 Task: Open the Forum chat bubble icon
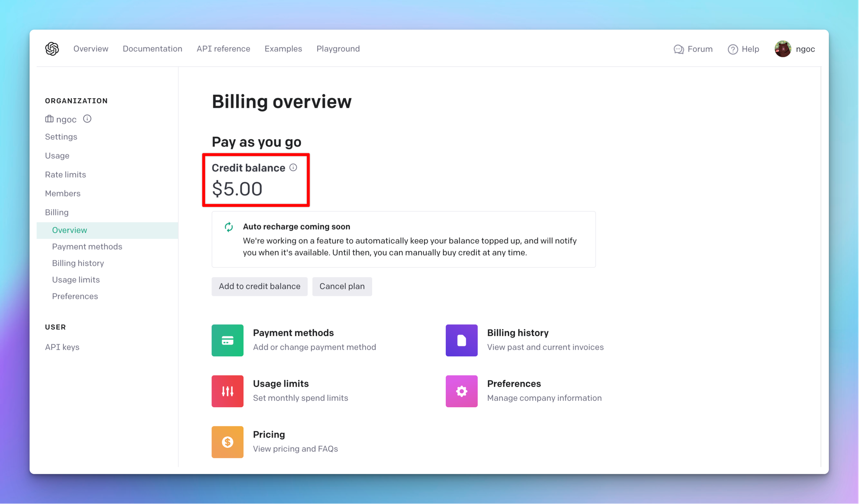678,49
